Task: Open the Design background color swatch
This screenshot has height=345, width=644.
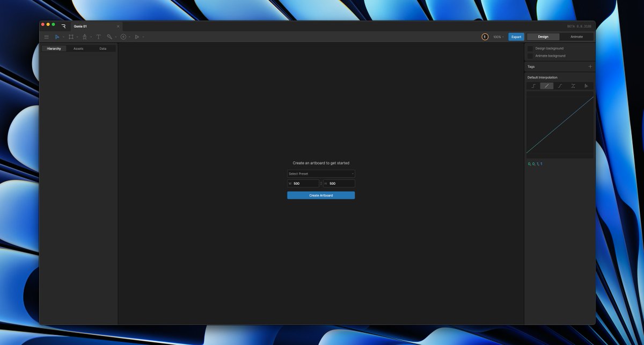Action: (530, 48)
